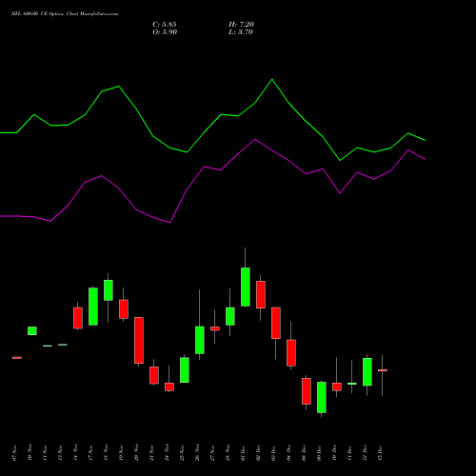Click the '07 Nov' date axis label
Image resolution: width=476 pixels, height=476 pixels.
click(14, 453)
